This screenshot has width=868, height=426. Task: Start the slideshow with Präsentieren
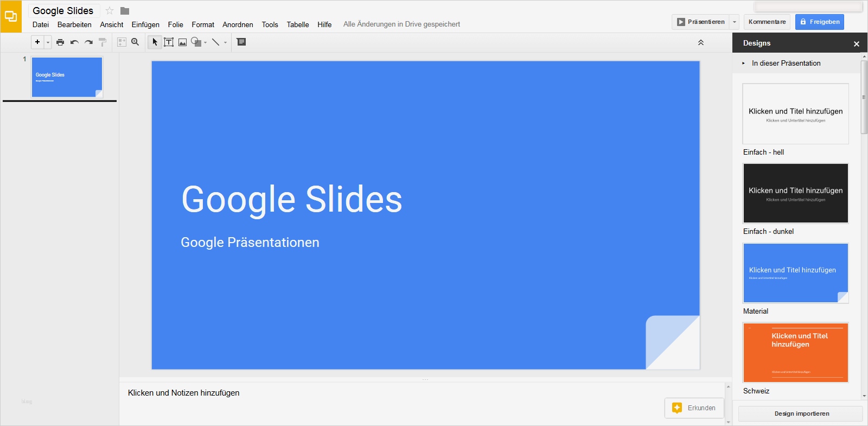pyautogui.click(x=701, y=22)
